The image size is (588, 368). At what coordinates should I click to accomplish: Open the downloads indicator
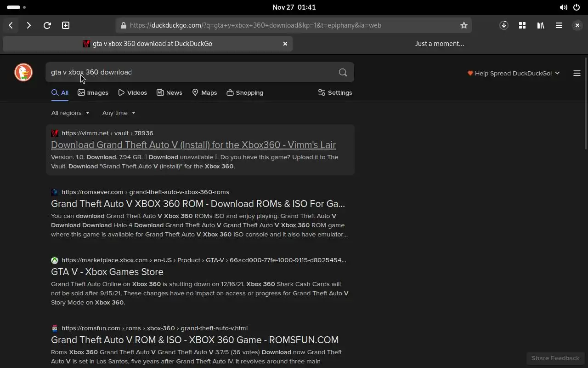504,25
